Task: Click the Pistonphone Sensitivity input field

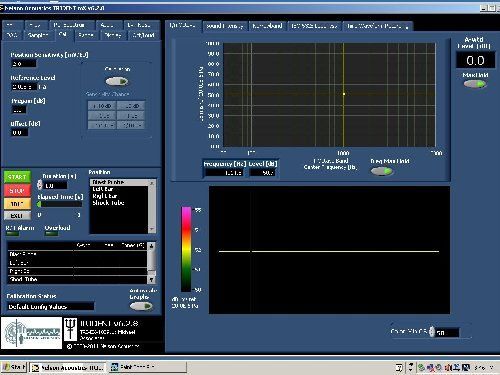Action: [24, 63]
